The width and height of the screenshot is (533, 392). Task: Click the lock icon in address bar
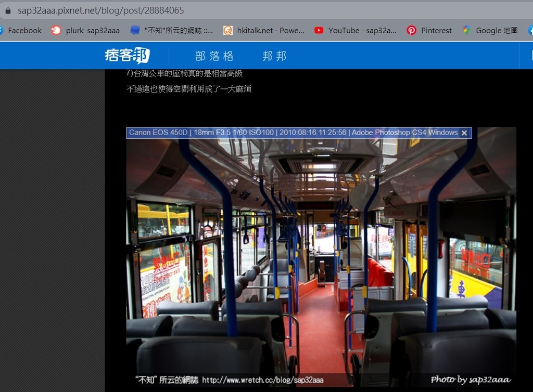(x=8, y=10)
